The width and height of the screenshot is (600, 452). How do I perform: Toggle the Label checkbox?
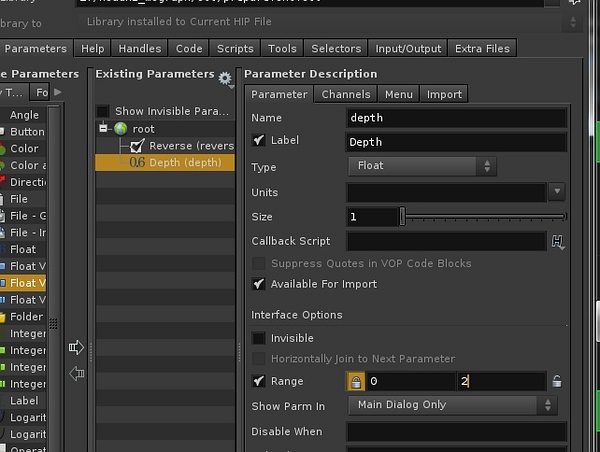click(258, 140)
